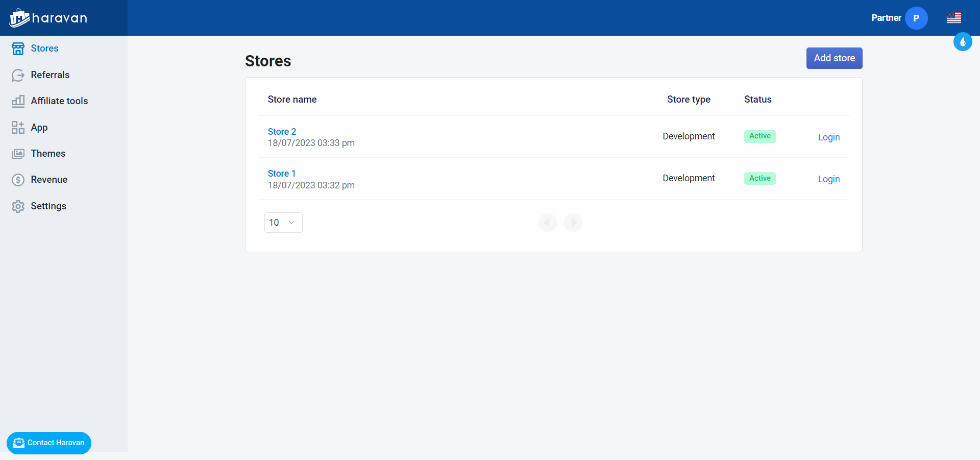Open the Store 2 link
Screen dimensions: 980x460
pos(282,132)
